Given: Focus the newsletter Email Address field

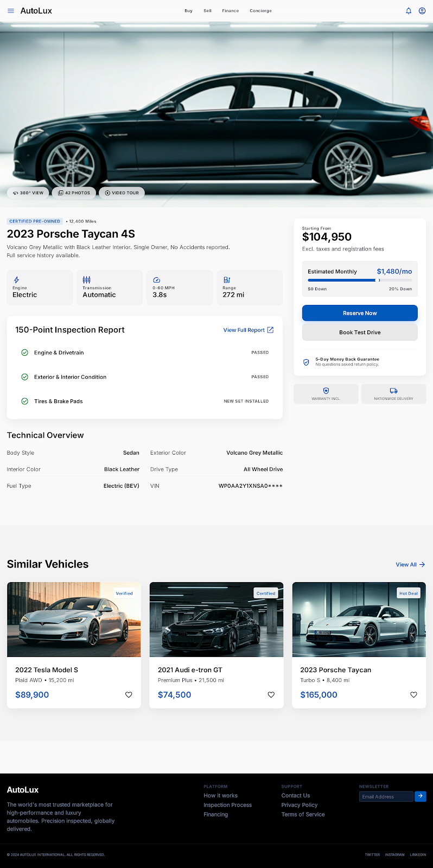Looking at the screenshot, I should (x=386, y=796).
